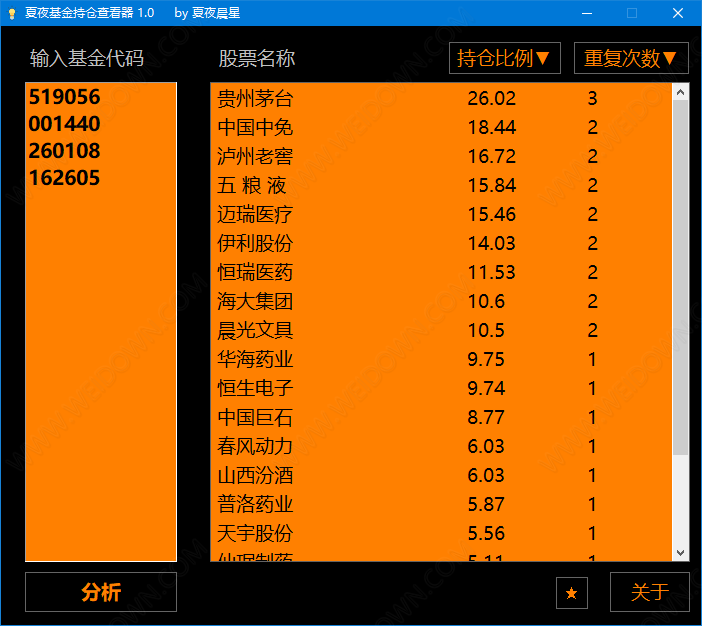
Task: Select the 恒生电子 row
Action: (441, 388)
